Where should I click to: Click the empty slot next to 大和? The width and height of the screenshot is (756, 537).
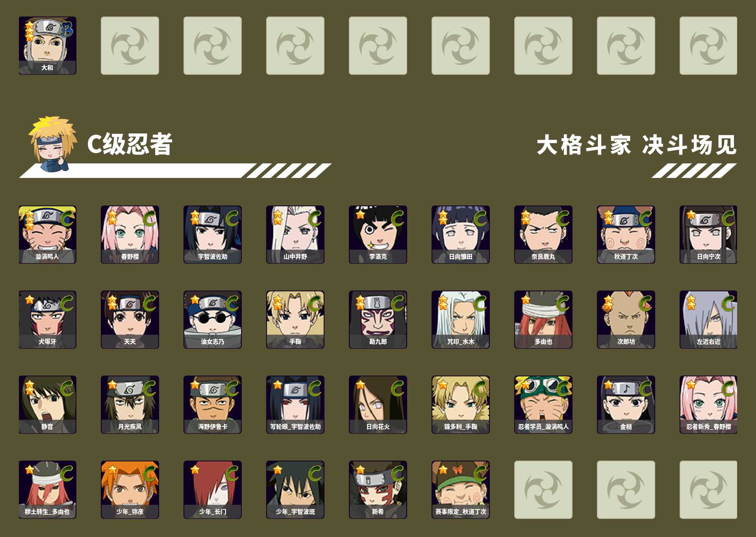(130, 46)
